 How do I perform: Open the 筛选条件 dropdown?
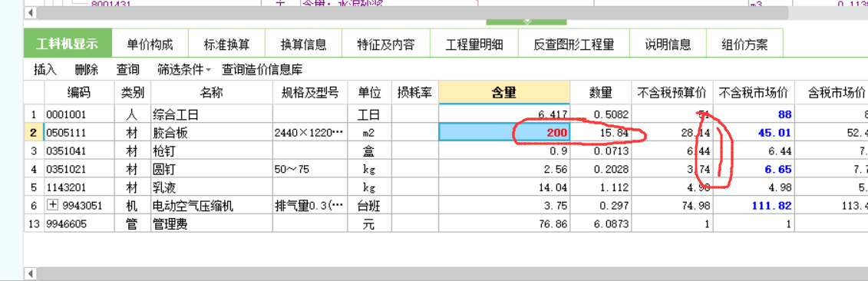184,70
